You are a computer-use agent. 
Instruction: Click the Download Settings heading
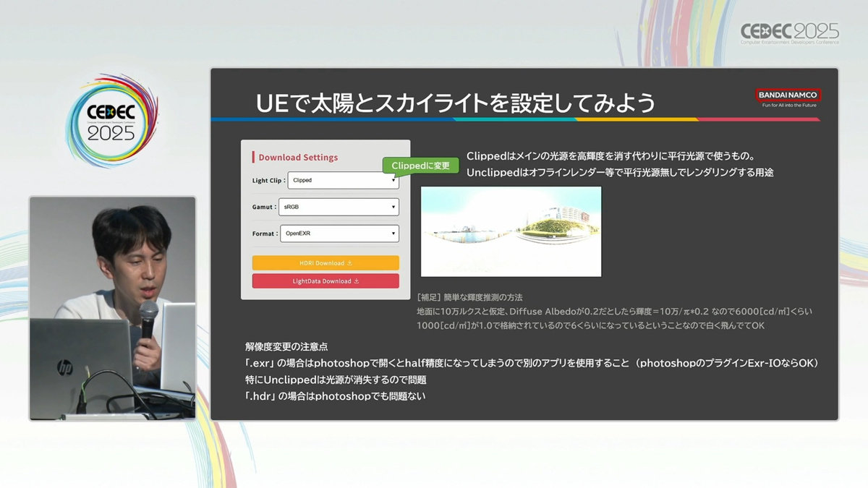298,157
